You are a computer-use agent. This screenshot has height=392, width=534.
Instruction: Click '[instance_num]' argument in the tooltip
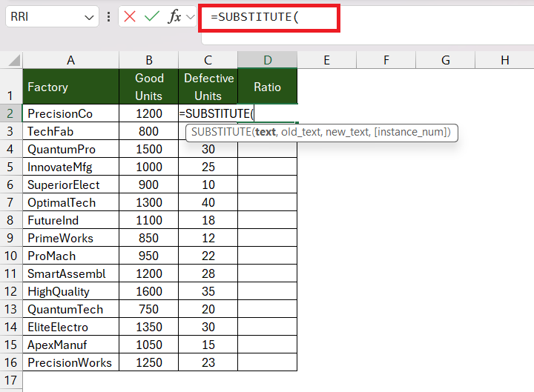(410, 132)
